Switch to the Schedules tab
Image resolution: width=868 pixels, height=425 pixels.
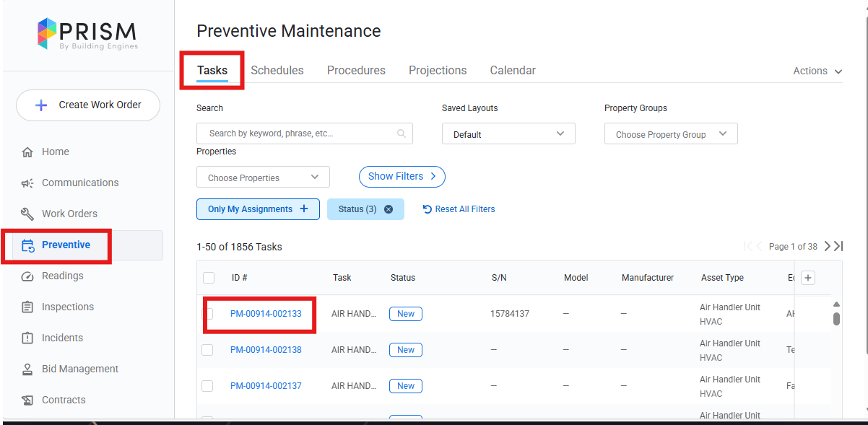pyautogui.click(x=277, y=71)
